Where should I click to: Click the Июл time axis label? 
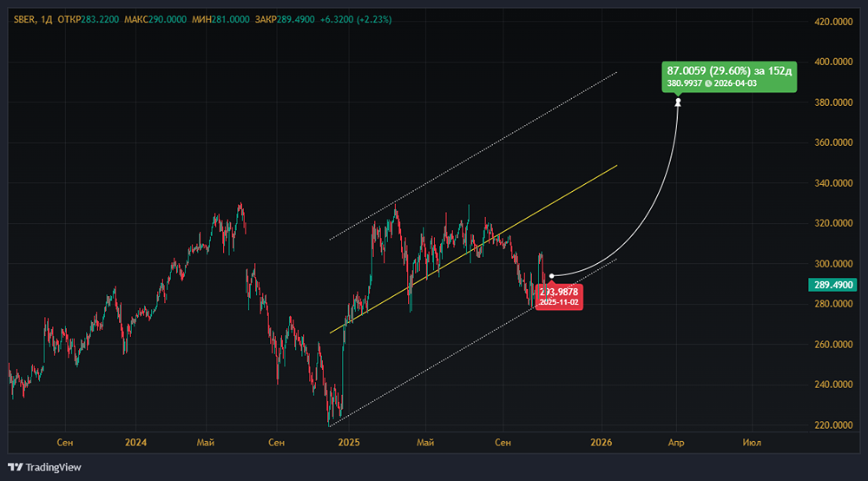pos(752,442)
